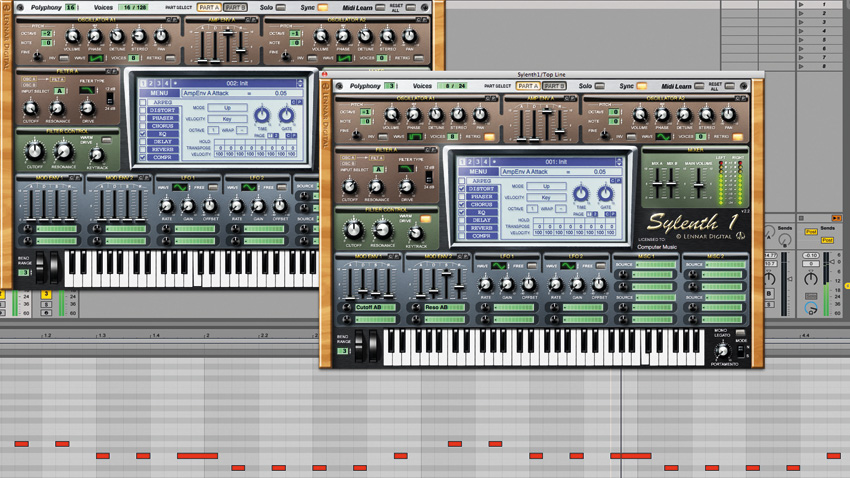
Task: Select PART B in rear Sylenth1 window
Action: click(x=235, y=8)
